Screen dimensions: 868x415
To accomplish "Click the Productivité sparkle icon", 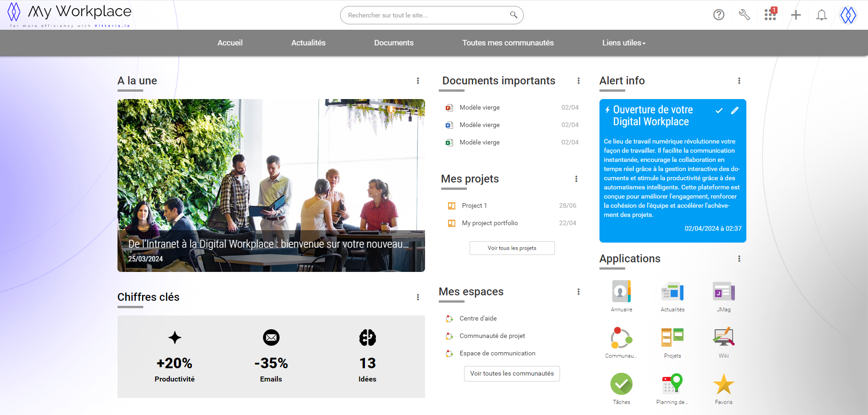I will coord(175,338).
